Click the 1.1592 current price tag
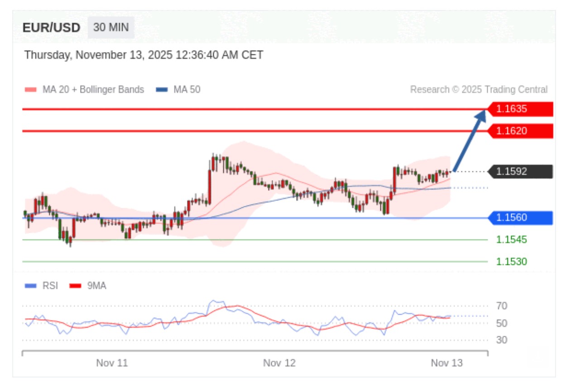The width and height of the screenshot is (566, 392). 521,172
